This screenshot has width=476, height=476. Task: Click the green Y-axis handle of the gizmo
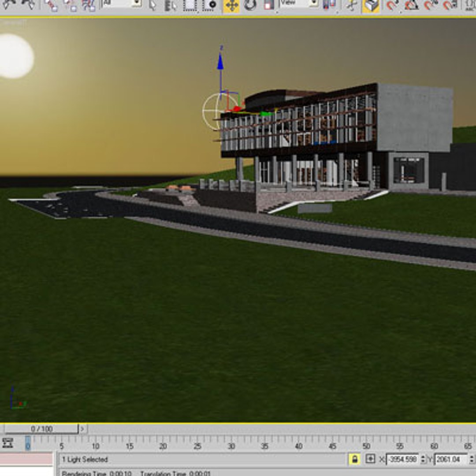tap(267, 114)
